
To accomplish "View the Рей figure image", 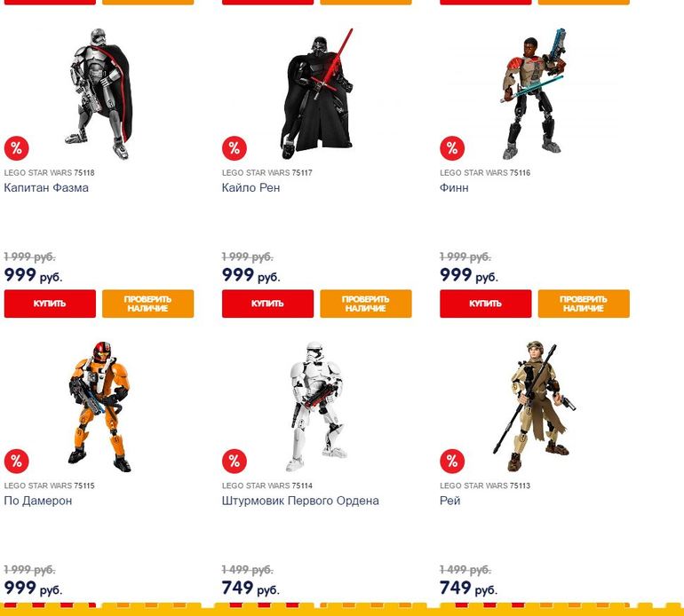I will (x=534, y=407).
